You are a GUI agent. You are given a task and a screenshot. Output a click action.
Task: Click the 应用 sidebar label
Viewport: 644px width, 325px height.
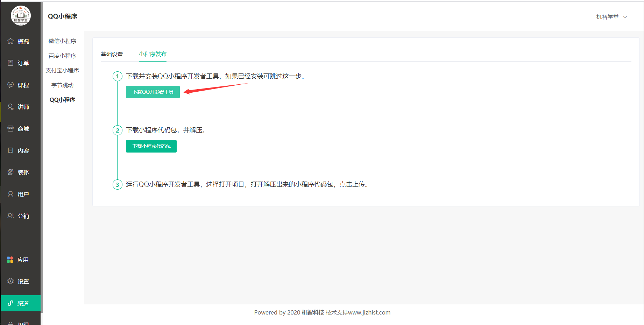(x=23, y=260)
